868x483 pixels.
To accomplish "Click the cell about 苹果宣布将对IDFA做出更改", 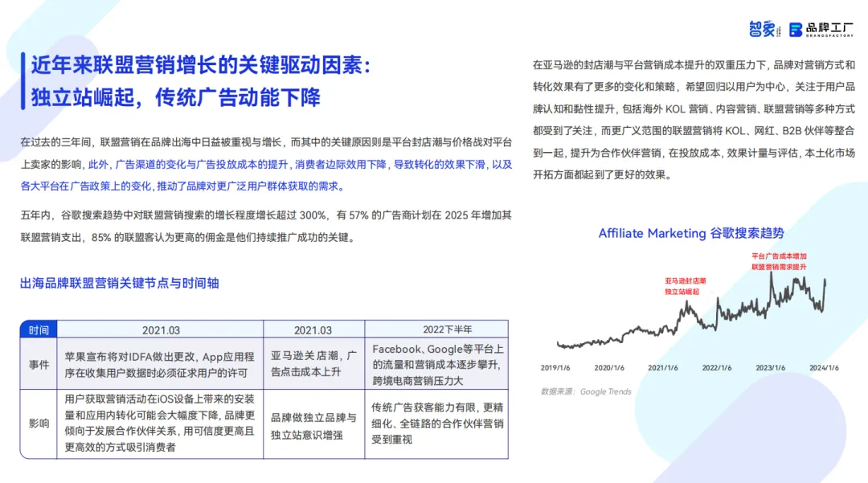I will click(160, 365).
